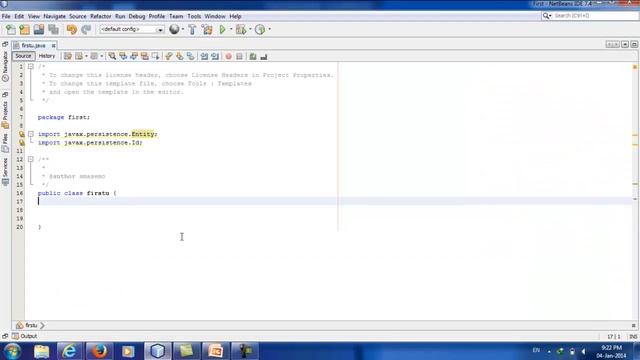Viewport: 640px width, 360px height.
Task: Close the firstu.java tab
Action: tap(53, 46)
